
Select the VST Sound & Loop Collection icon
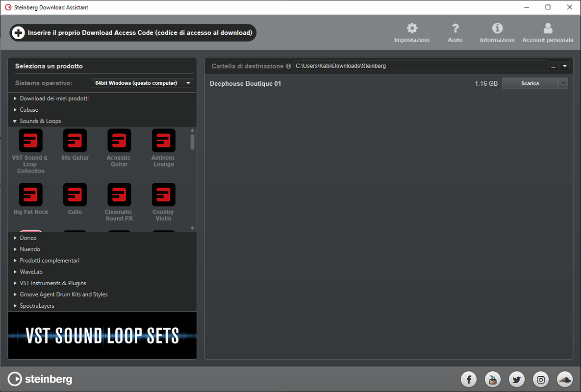30,140
